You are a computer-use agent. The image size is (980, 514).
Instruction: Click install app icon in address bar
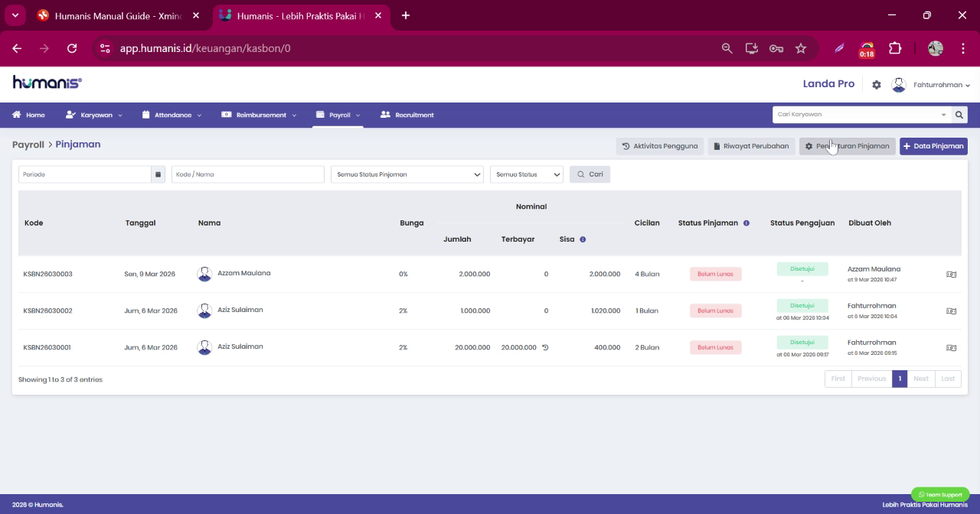[x=752, y=48]
